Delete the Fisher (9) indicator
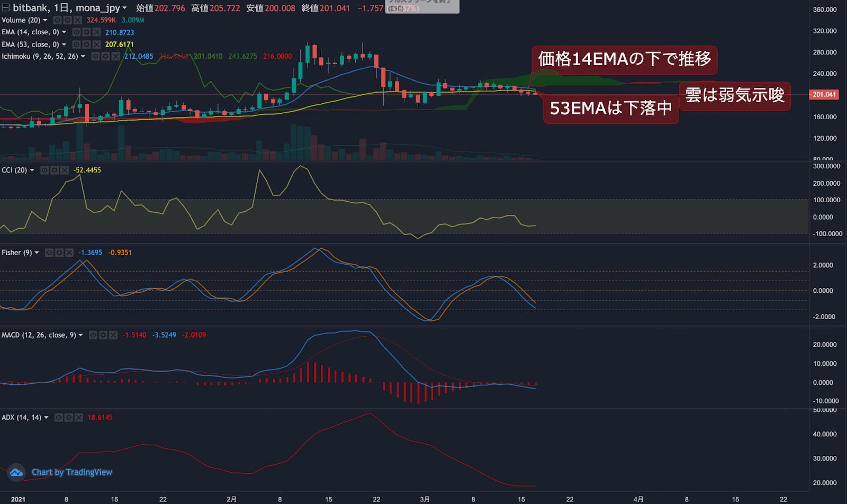The width and height of the screenshot is (847, 504). point(69,253)
